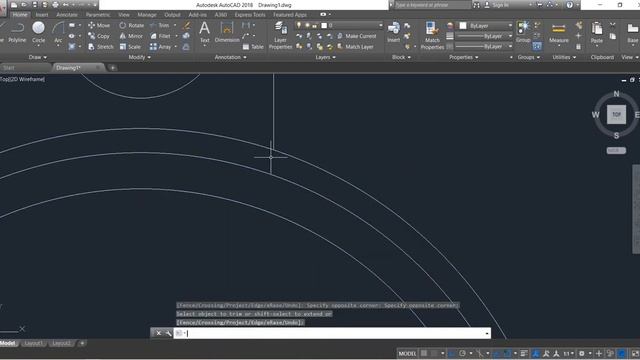Expand the Draw panel
640x360 pixels.
(x=38, y=57)
